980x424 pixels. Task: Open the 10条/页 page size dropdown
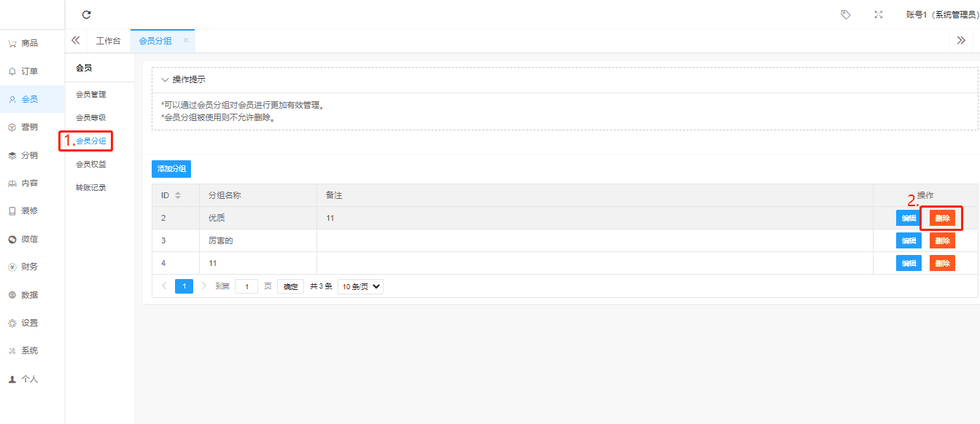click(x=360, y=286)
